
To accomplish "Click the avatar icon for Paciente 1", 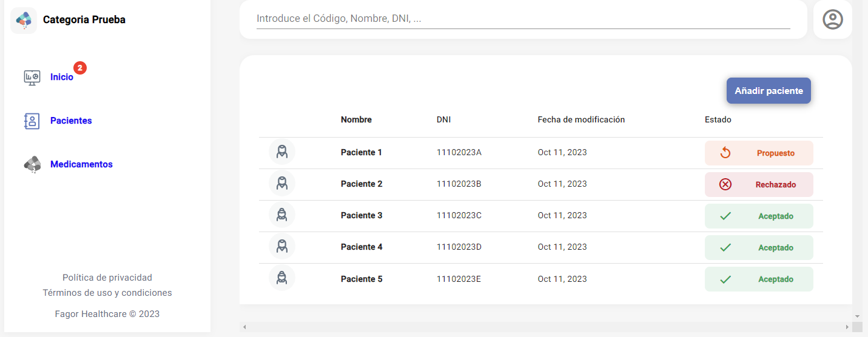I will tap(282, 152).
